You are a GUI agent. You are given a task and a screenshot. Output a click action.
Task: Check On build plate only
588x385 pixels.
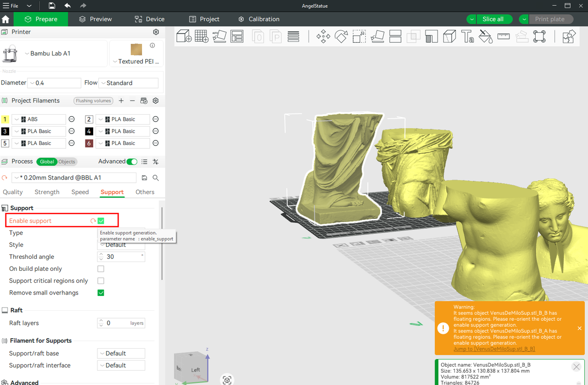click(x=101, y=269)
